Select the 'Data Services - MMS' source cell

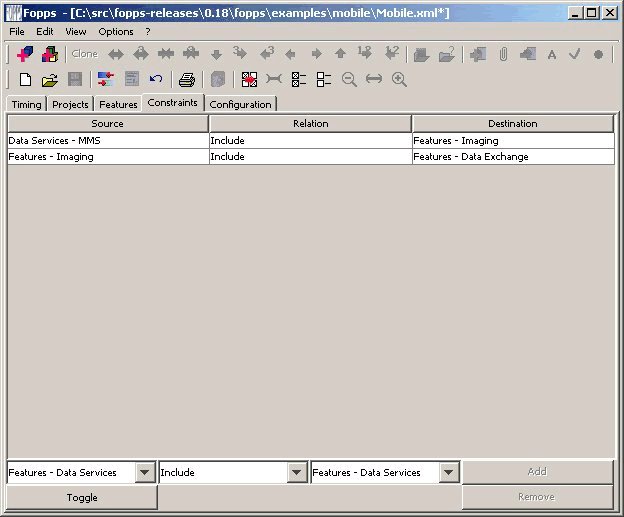(108, 141)
